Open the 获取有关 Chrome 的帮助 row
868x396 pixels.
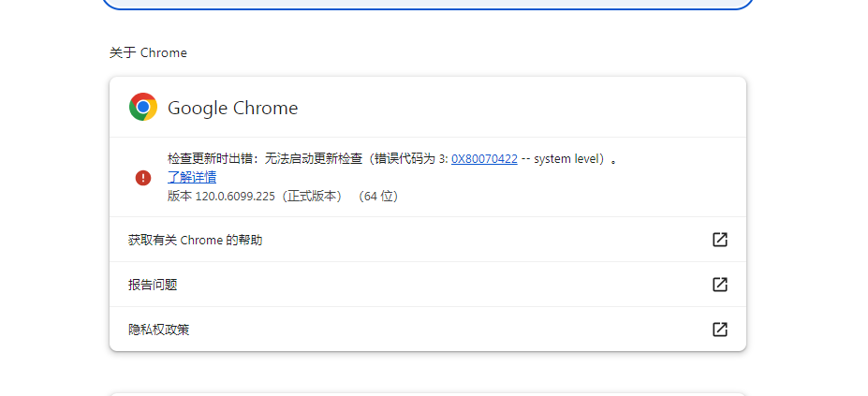[195, 241]
